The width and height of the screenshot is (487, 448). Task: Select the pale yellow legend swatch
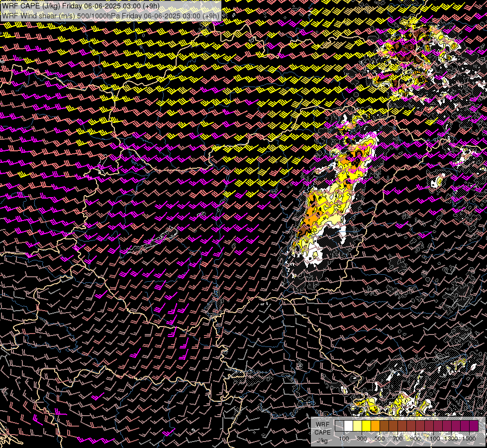pos(358,426)
